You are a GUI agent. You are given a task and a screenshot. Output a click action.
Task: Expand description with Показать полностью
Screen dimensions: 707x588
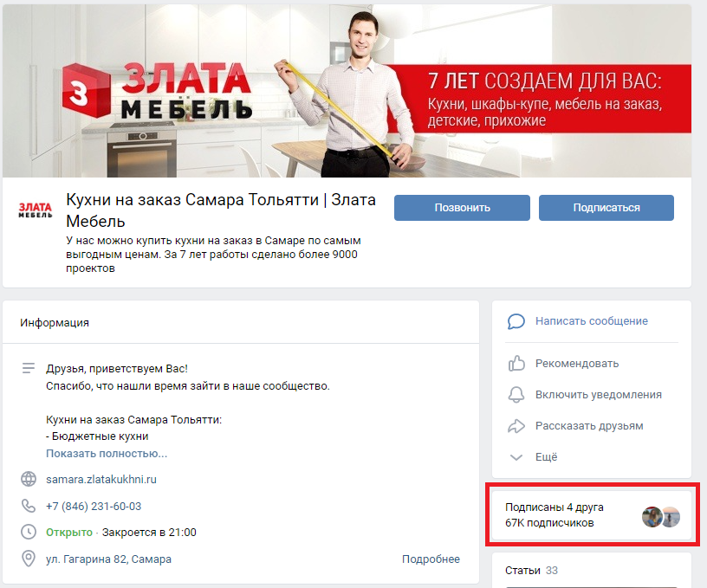pyautogui.click(x=107, y=454)
